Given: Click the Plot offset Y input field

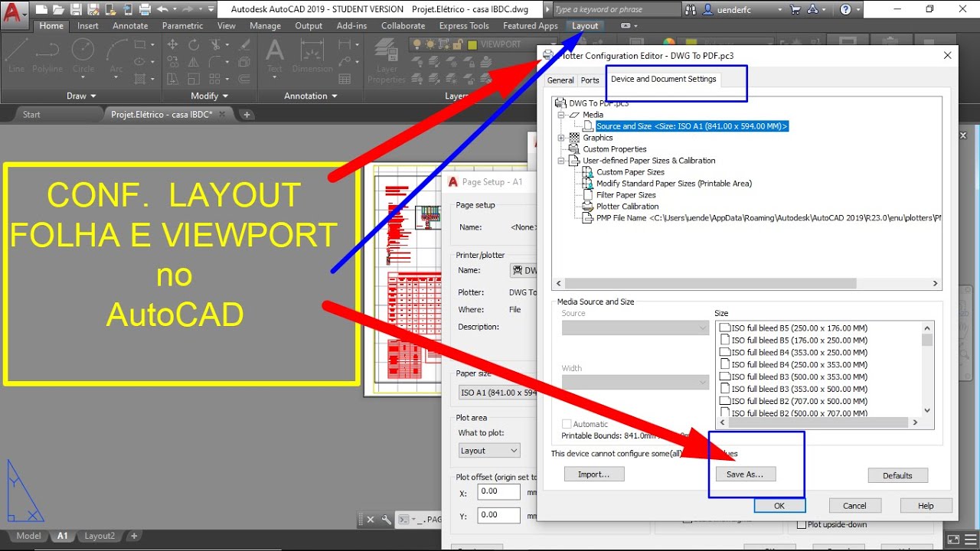Looking at the screenshot, I should (x=498, y=514).
